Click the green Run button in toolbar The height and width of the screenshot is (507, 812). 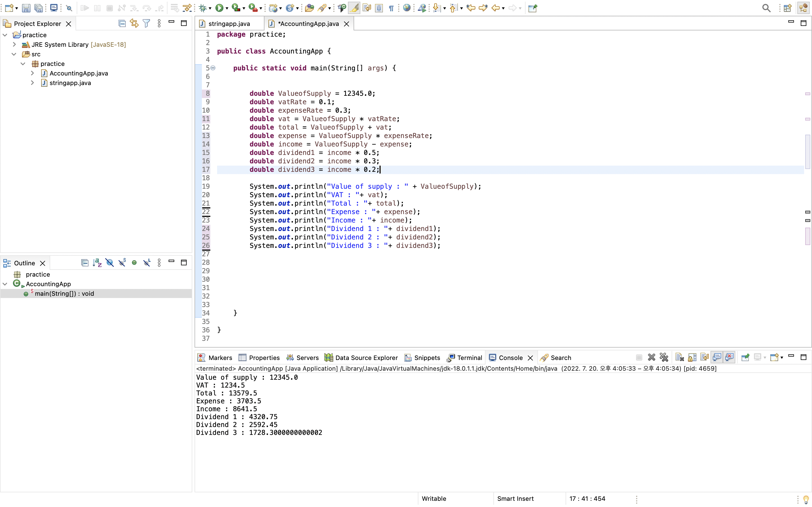pyautogui.click(x=219, y=8)
